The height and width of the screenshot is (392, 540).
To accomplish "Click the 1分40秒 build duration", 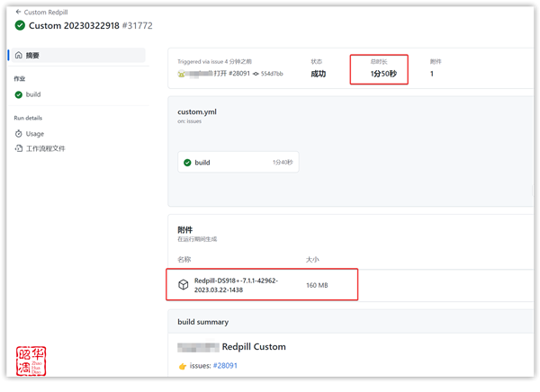I will click(x=283, y=162).
